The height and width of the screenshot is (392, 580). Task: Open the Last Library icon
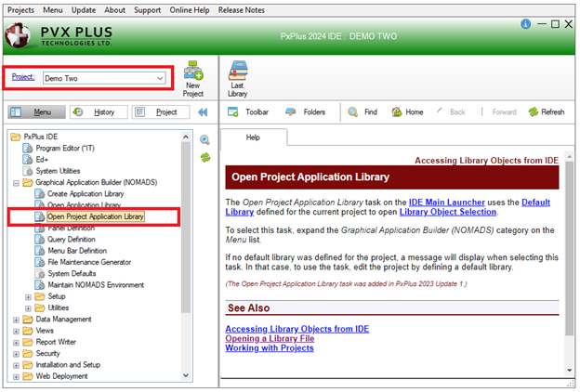pos(237,73)
